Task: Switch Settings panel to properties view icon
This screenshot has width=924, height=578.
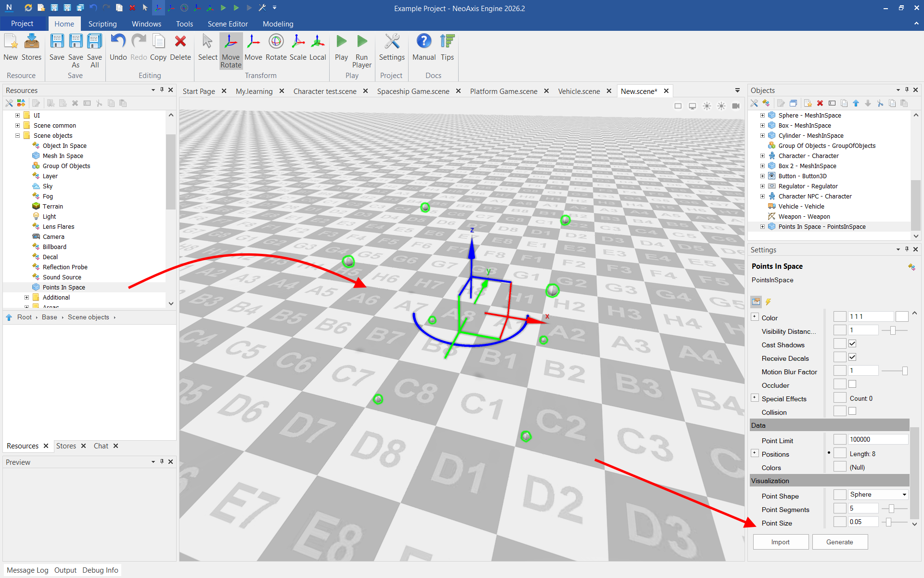Action: coord(756,302)
